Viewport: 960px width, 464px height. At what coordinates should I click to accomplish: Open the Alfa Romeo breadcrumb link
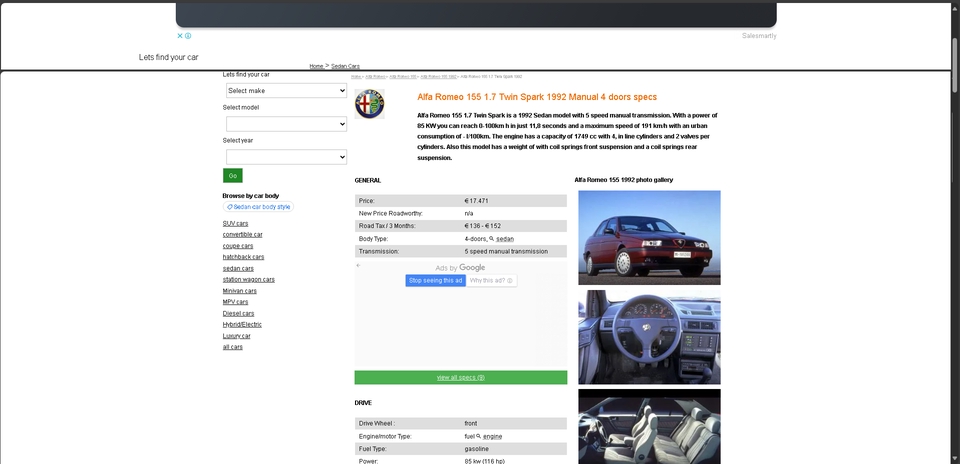tap(375, 77)
